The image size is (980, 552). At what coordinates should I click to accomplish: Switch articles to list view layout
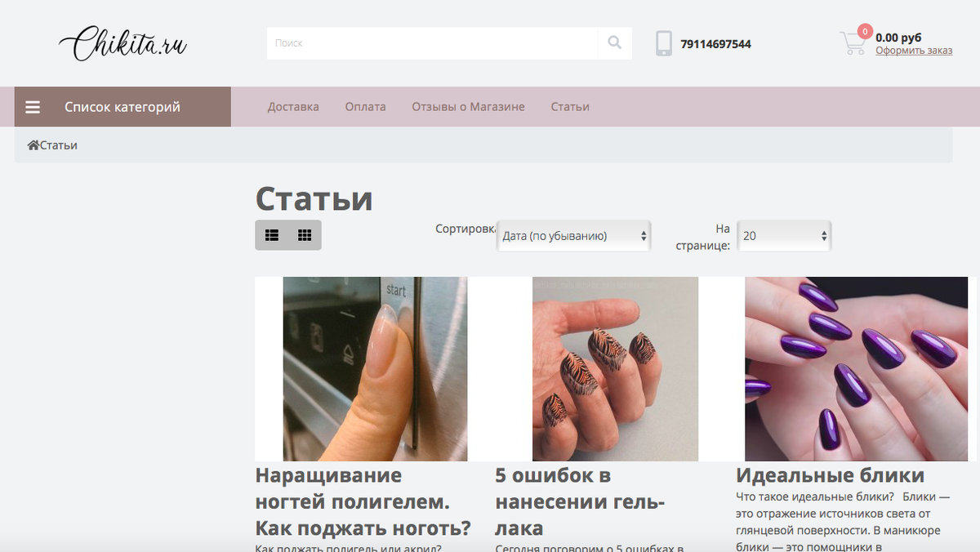[272, 234]
